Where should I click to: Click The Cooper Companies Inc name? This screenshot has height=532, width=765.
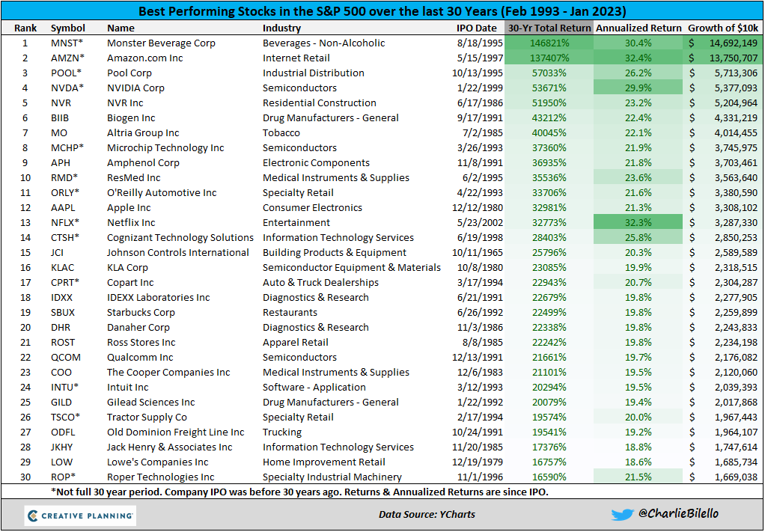tap(168, 373)
